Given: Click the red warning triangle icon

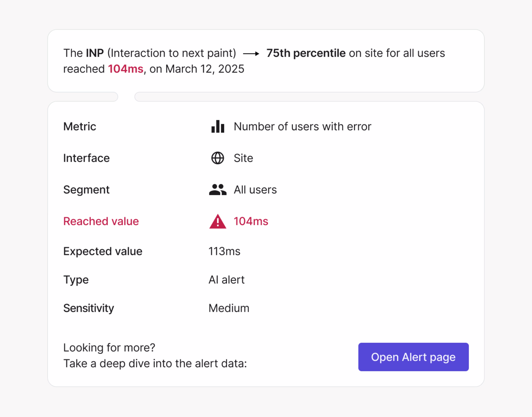Looking at the screenshot, I should [218, 221].
